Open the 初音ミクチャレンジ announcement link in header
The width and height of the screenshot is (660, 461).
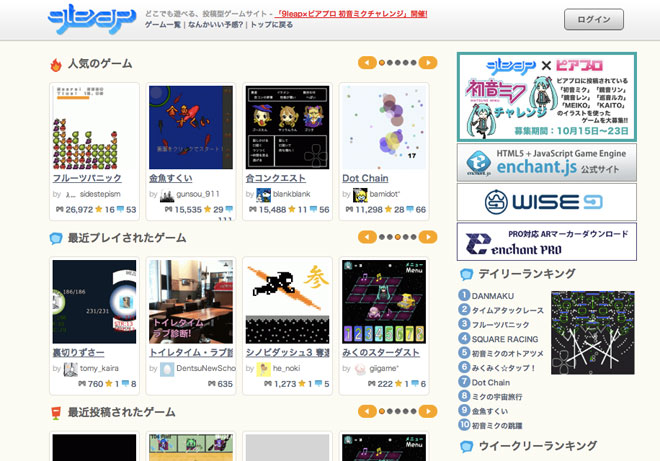[351, 14]
